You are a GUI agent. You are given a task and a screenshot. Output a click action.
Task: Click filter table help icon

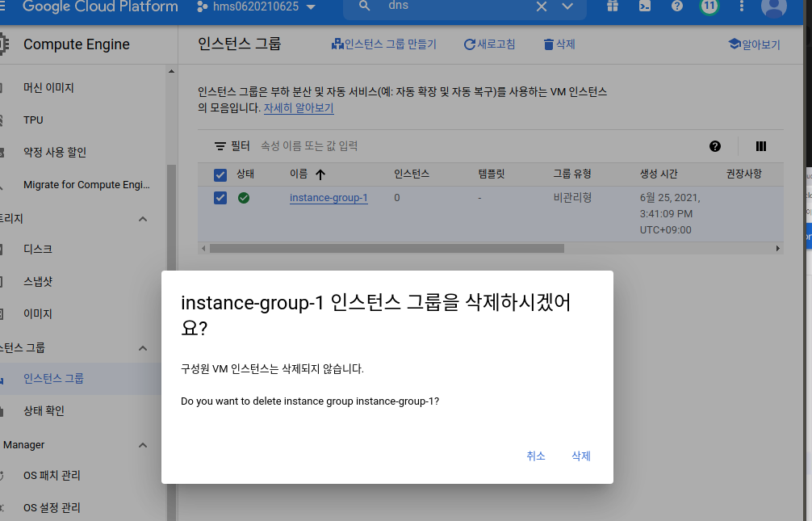715,146
